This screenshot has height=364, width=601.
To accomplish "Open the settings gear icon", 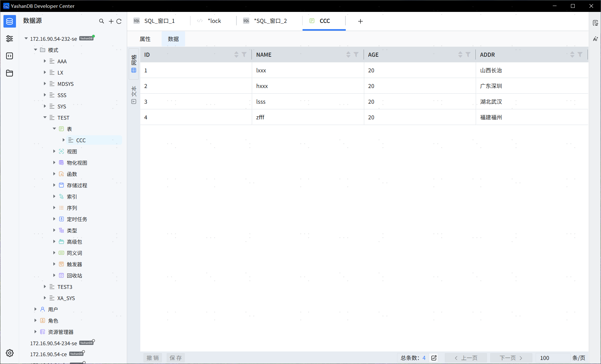I will pyautogui.click(x=10, y=353).
